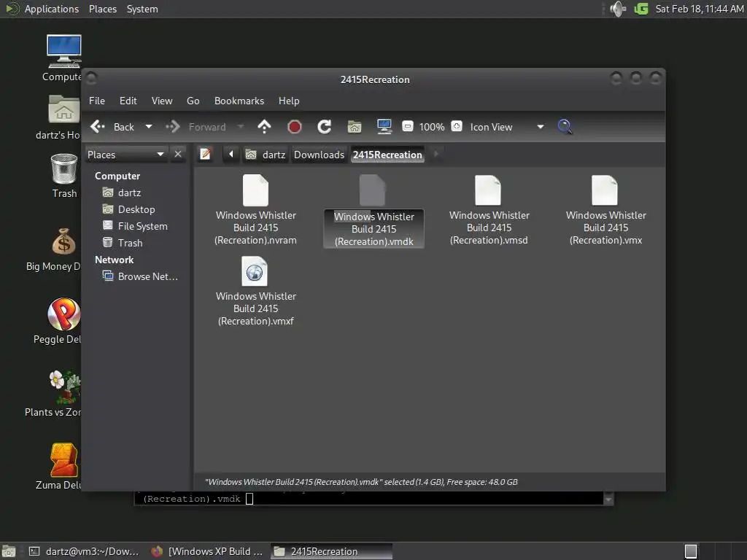
Task: Open Browse Network in sidebar
Action: tap(147, 276)
